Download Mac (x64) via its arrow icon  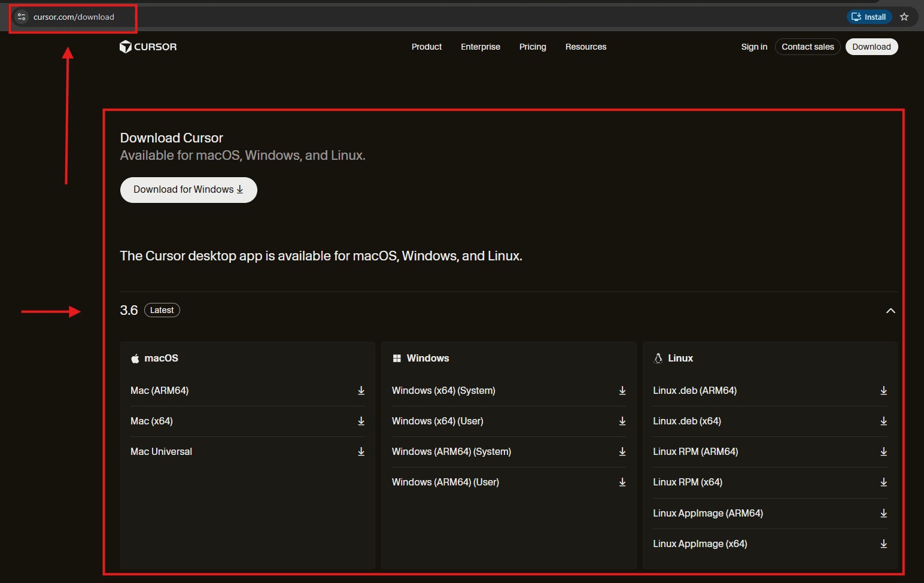tap(361, 421)
